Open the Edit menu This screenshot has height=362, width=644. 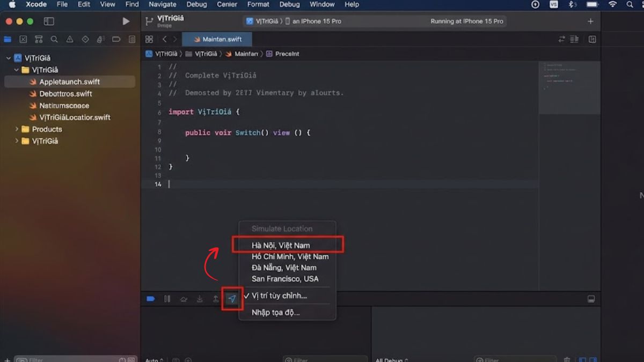pyautogui.click(x=84, y=4)
